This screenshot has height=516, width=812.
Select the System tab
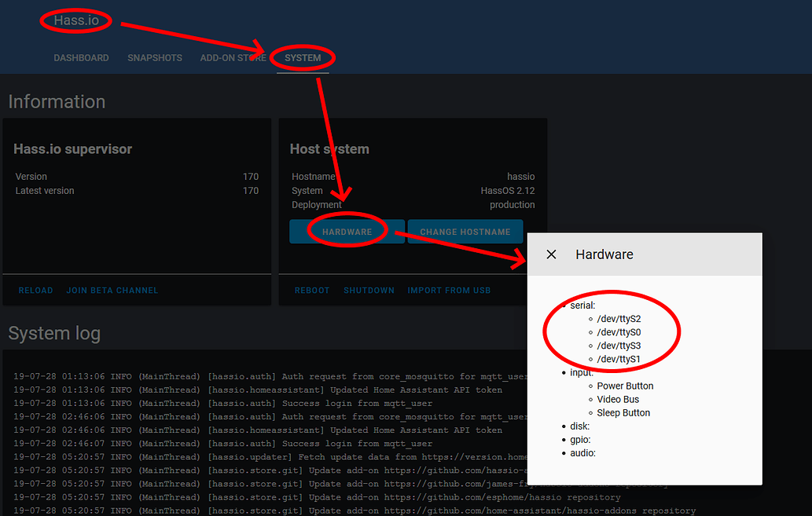coord(303,58)
